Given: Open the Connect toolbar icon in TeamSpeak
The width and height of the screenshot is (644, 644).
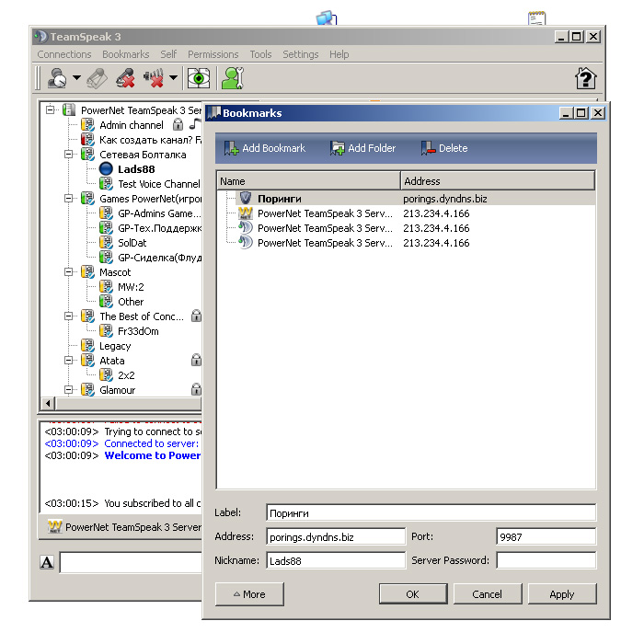Looking at the screenshot, I should point(57,77).
